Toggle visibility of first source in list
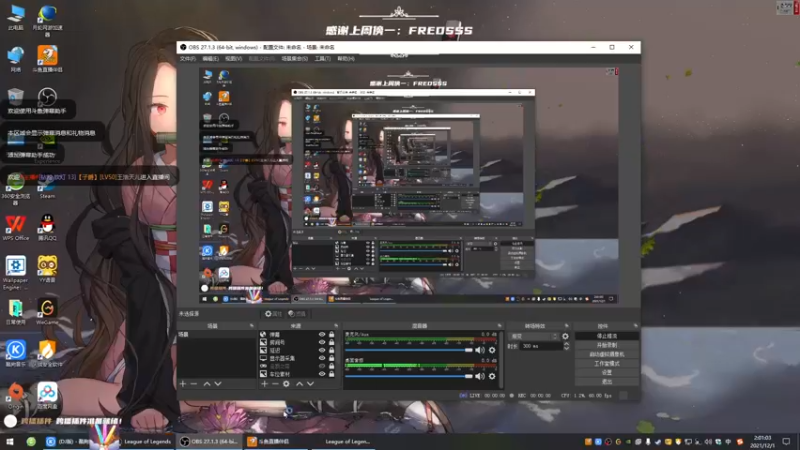 [x=321, y=335]
